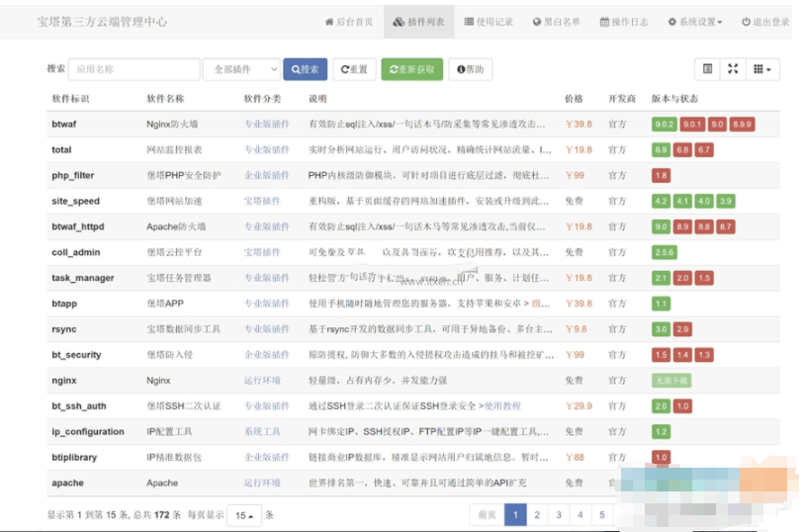Go to page 3 in pagination
The image size is (805, 532).
tap(559, 515)
